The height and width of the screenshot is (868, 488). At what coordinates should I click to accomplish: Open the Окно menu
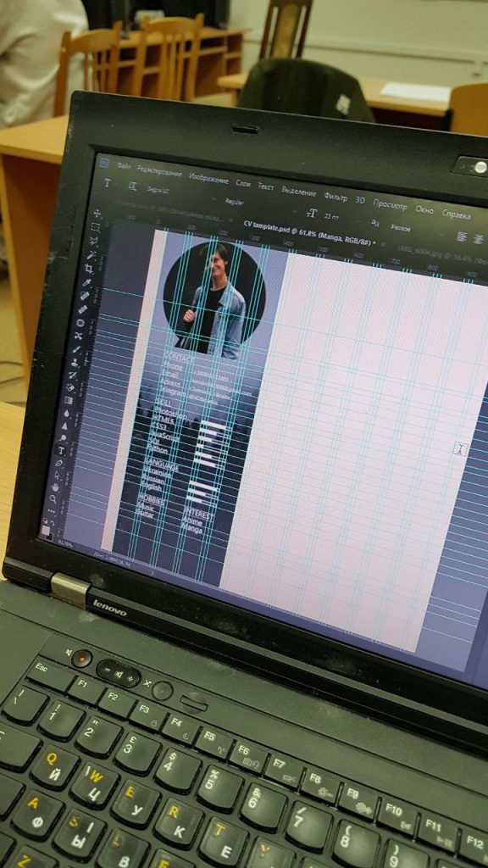point(424,210)
